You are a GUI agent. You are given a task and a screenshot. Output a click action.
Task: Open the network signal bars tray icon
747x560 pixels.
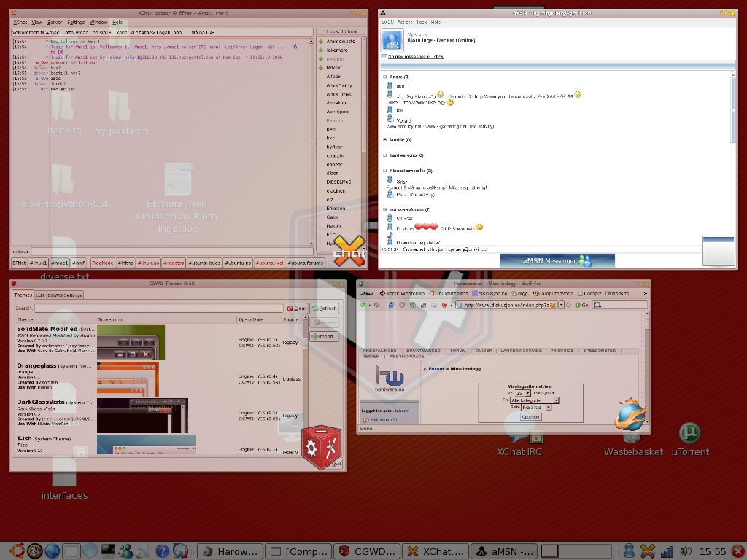[667, 551]
